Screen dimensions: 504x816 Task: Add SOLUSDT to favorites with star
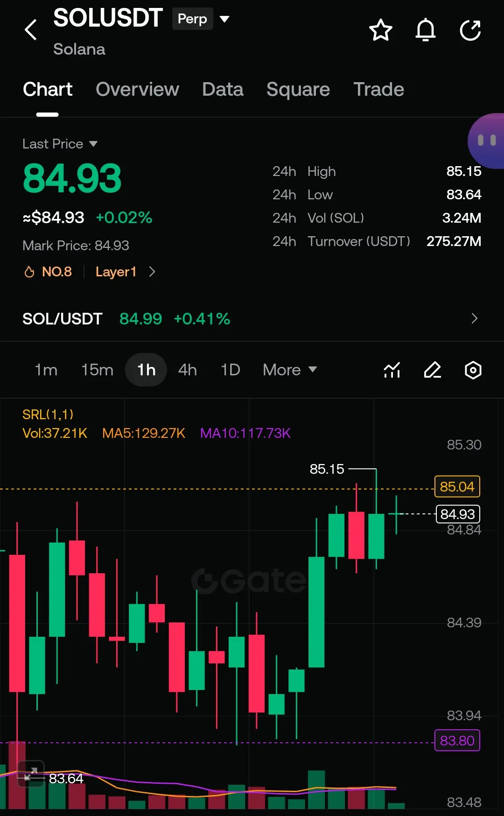click(381, 30)
